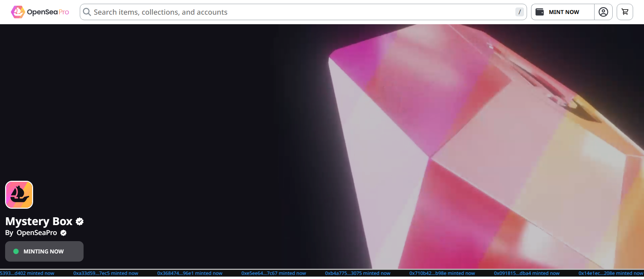Click the verified badge beside OpenSeaPro
The width and height of the screenshot is (644, 279).
63,233
